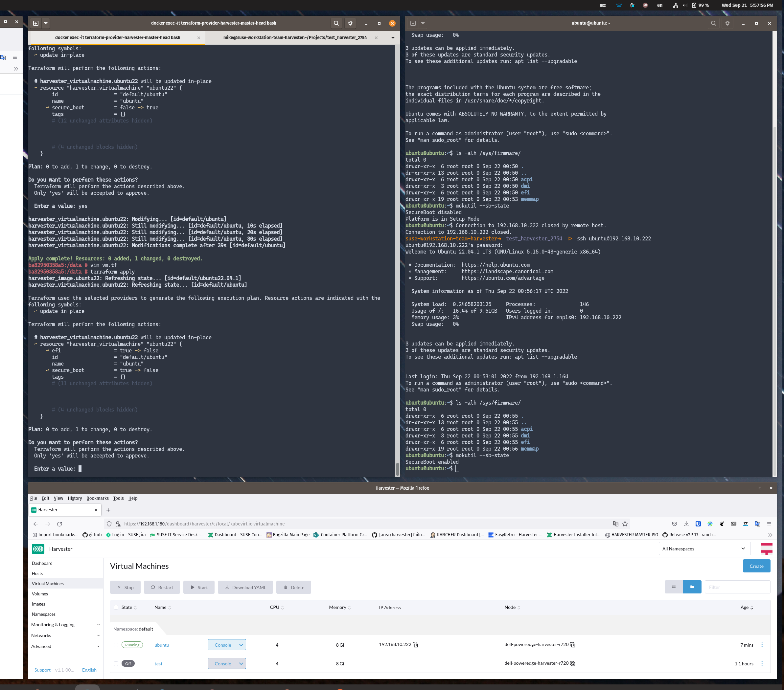Click the LanguageTool extension icon
The image size is (784, 690).
point(746,523)
